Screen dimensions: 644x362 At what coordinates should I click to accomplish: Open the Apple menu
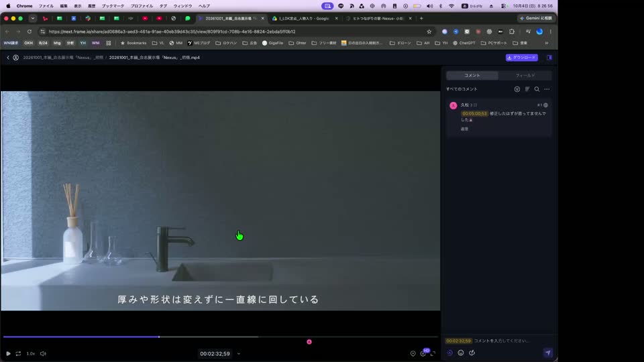coord(8,6)
